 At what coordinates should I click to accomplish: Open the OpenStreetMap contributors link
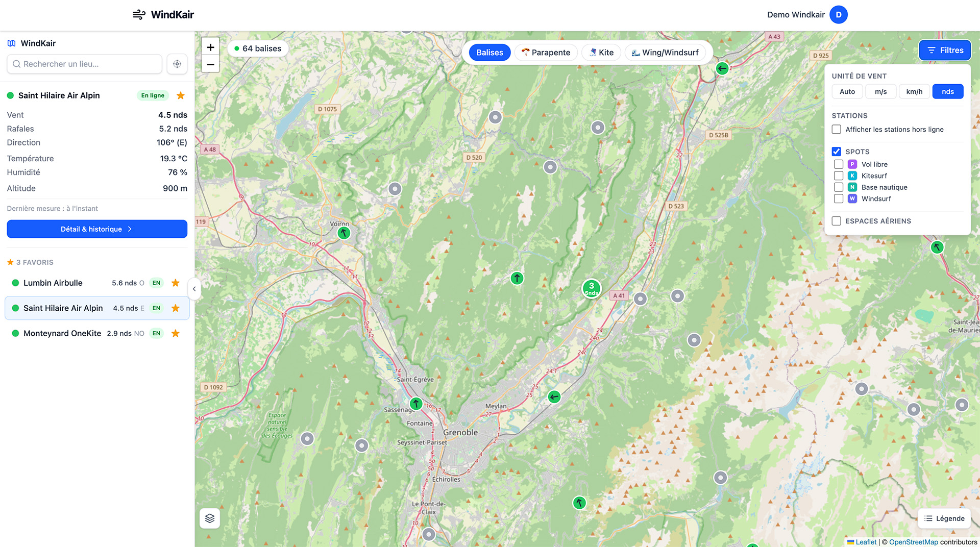914,542
